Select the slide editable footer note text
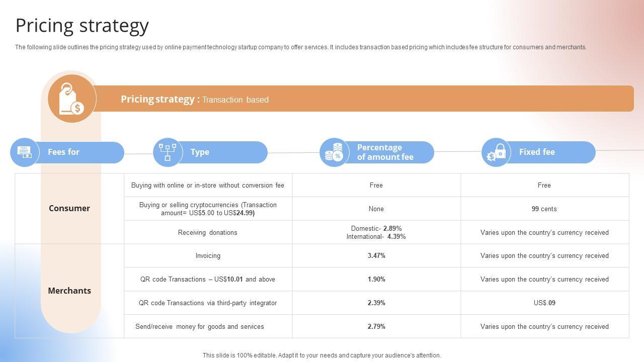 [322, 355]
